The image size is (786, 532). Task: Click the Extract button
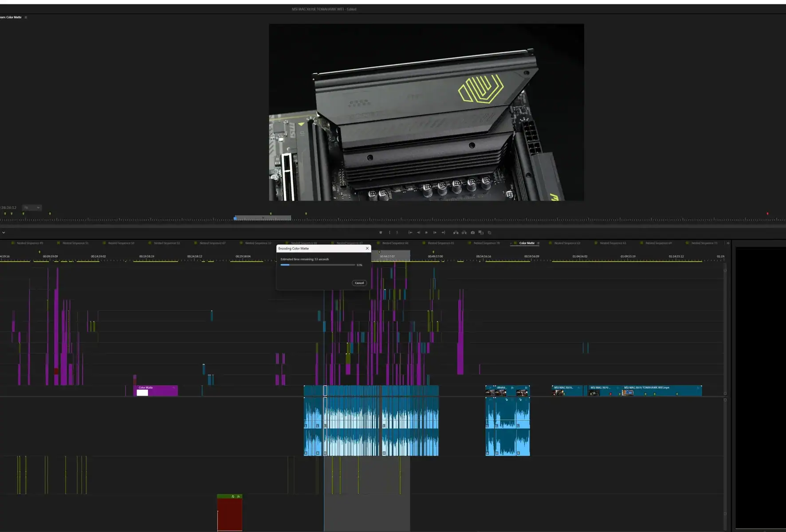(x=464, y=232)
